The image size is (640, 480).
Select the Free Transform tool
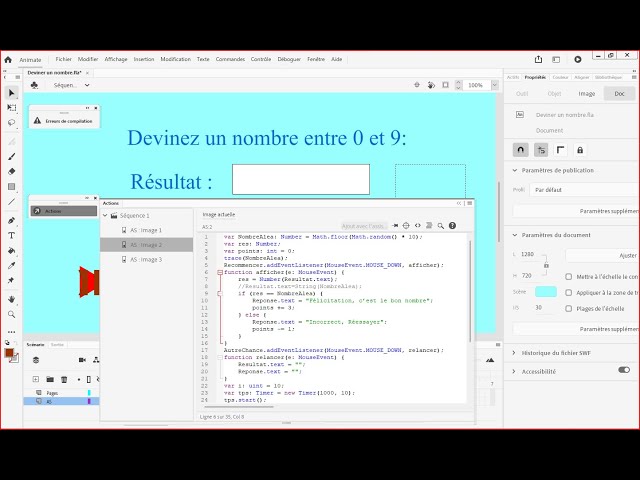(x=11, y=108)
